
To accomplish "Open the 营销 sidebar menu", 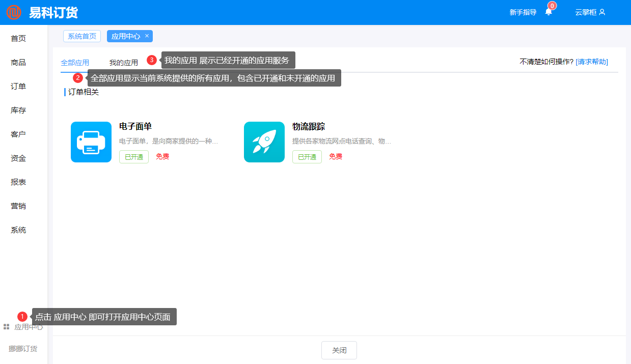I will click(18, 206).
